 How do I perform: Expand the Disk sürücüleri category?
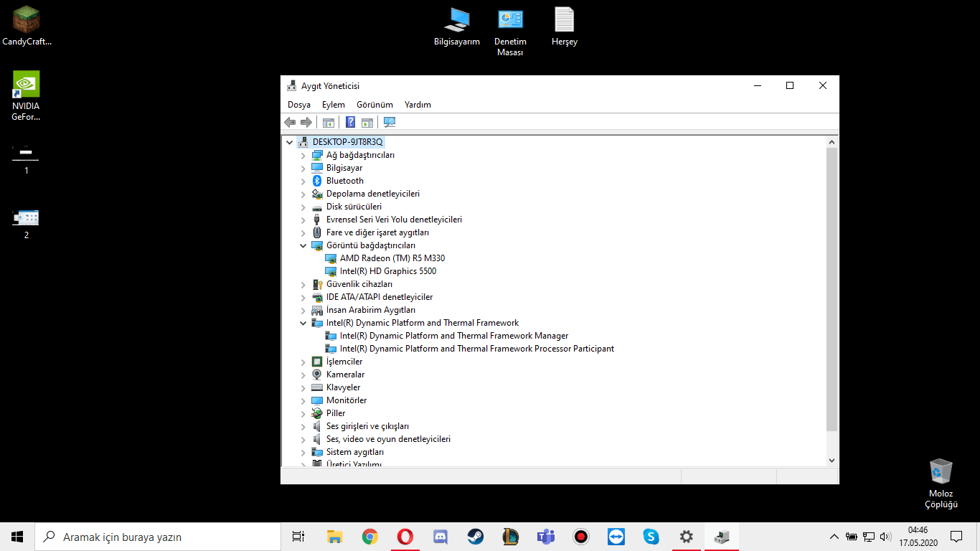pyautogui.click(x=303, y=207)
